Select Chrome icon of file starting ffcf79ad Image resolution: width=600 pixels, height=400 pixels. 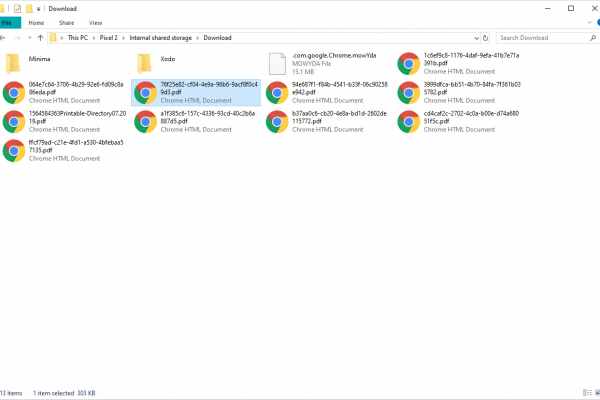pyautogui.click(x=14, y=151)
